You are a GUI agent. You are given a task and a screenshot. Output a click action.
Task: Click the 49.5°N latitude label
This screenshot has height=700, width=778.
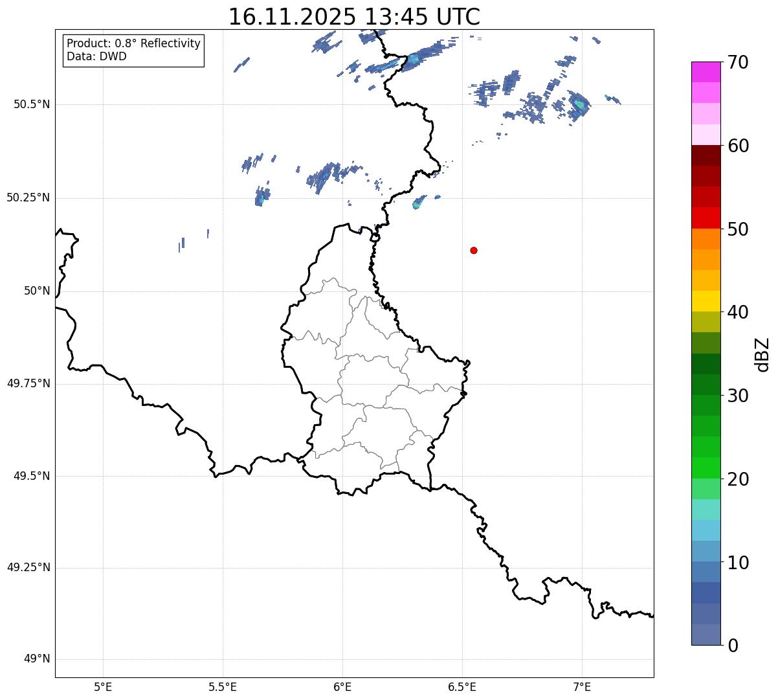[32, 476]
